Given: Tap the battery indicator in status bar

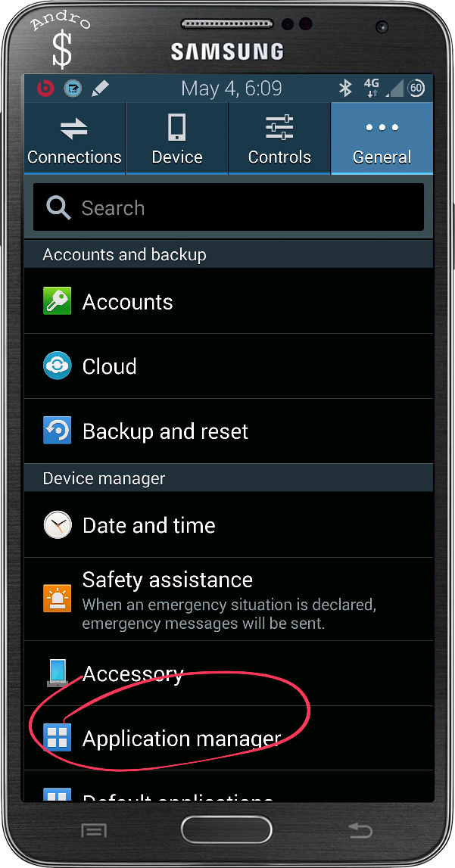Looking at the screenshot, I should (x=416, y=88).
